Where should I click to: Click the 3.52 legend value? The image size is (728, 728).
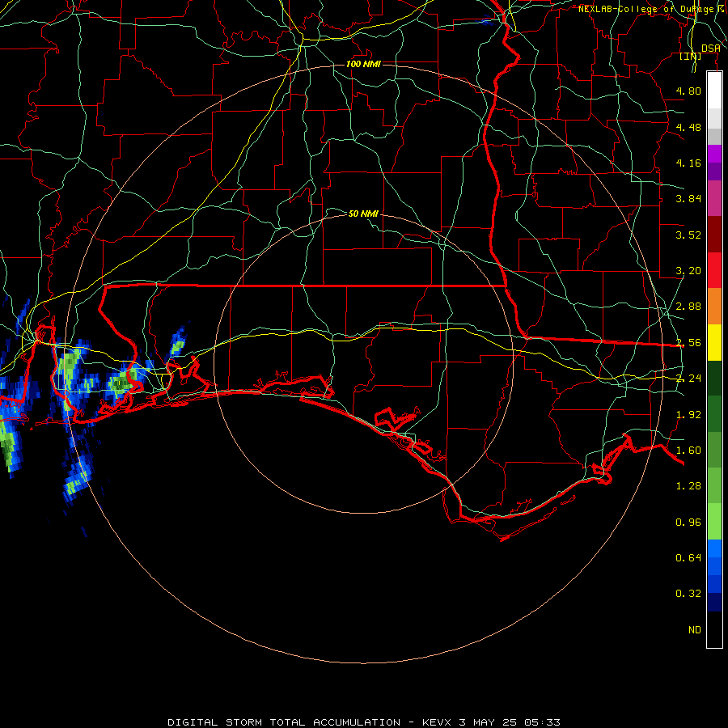(x=688, y=235)
